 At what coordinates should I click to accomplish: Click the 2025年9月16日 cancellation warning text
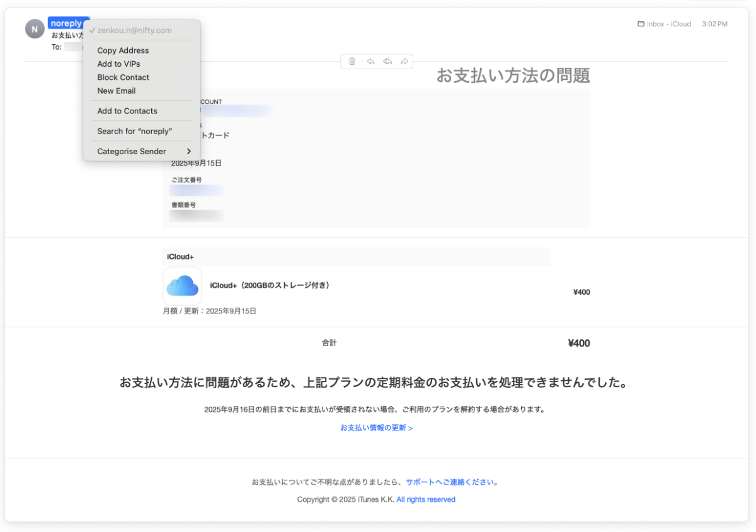[374, 409]
